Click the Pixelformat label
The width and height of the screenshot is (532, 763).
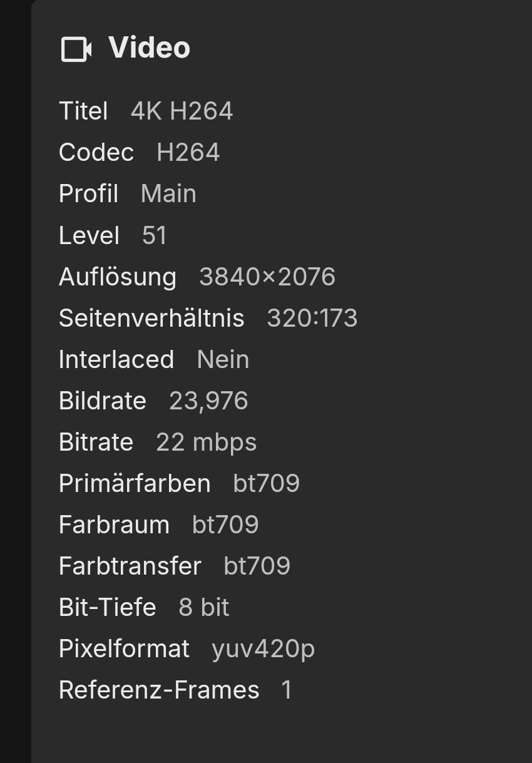(x=124, y=648)
